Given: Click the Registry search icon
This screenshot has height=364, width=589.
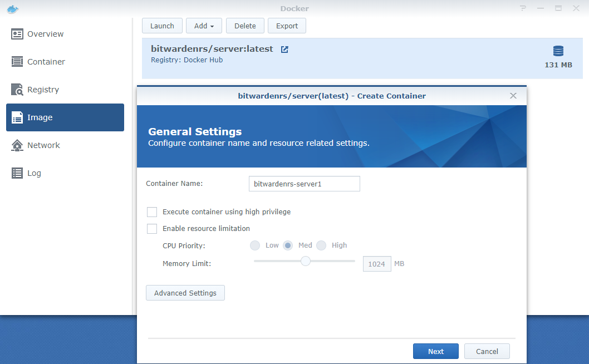Looking at the screenshot, I should click(x=17, y=90).
